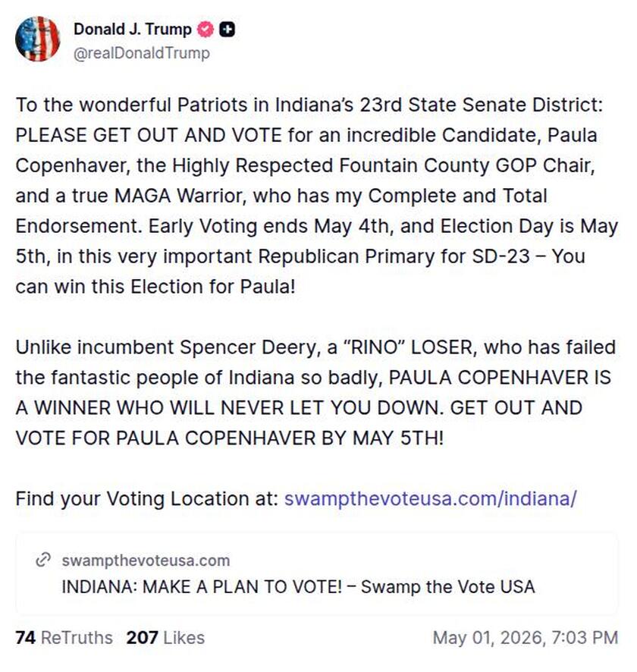Open Donald J. Trump's profile avatar
The image size is (637, 672).
pos(37,39)
